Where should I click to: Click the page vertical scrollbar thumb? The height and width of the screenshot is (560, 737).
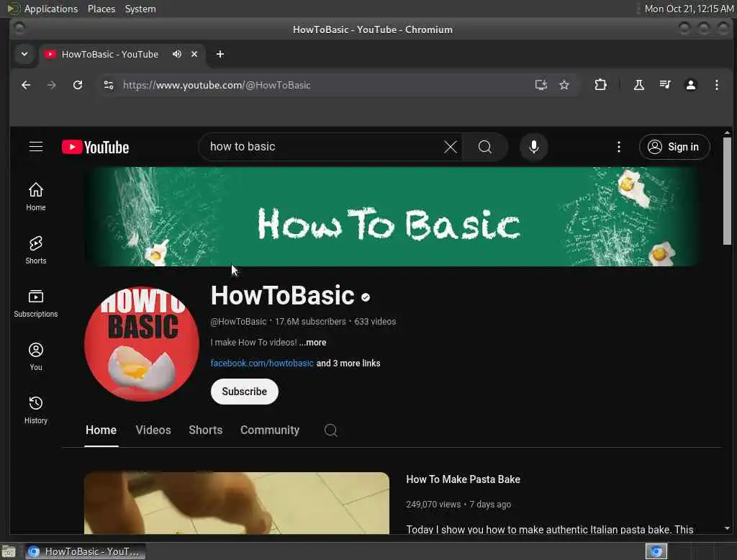tap(727, 191)
